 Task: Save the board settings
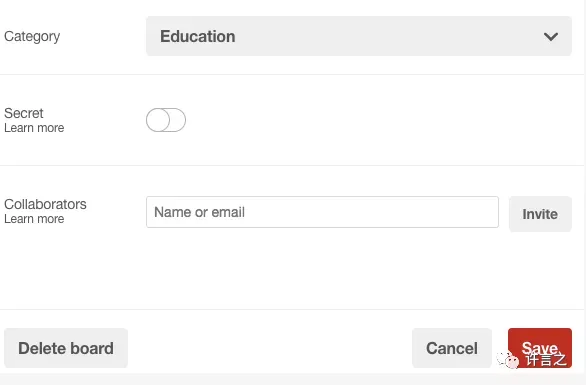(x=540, y=348)
